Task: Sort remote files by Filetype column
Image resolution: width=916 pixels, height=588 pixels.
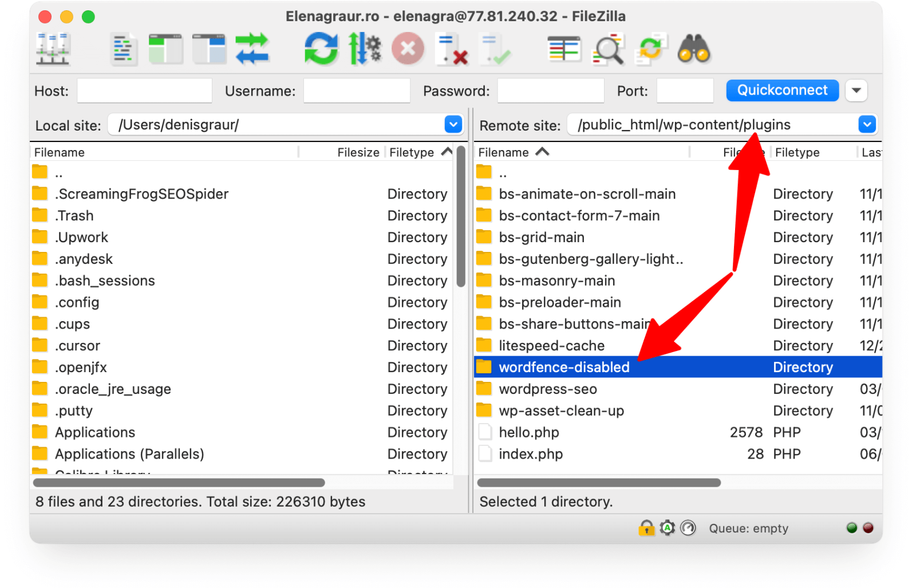Action: pos(814,152)
